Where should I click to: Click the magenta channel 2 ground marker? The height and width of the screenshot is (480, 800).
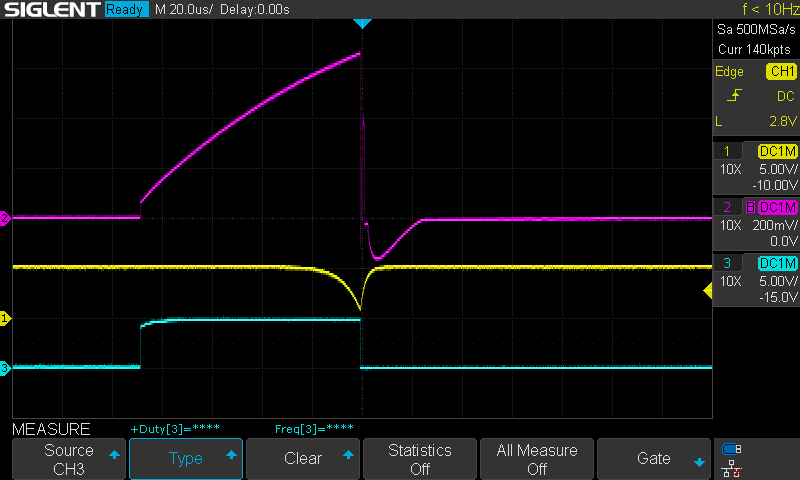5,218
